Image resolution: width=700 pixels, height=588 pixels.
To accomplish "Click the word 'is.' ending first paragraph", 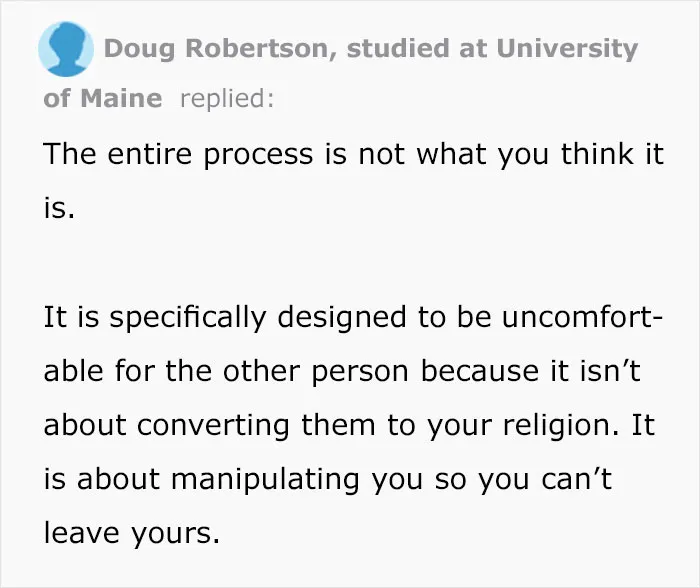I will (x=59, y=208).
